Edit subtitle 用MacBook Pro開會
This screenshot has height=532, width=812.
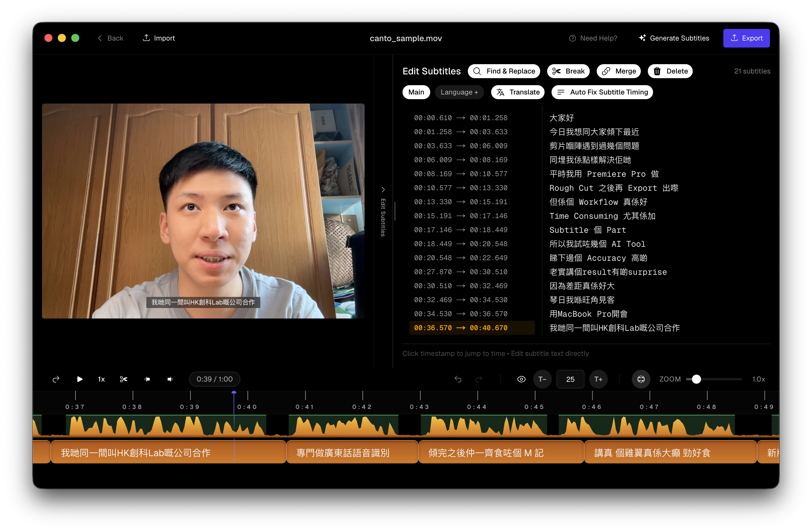[x=588, y=314]
